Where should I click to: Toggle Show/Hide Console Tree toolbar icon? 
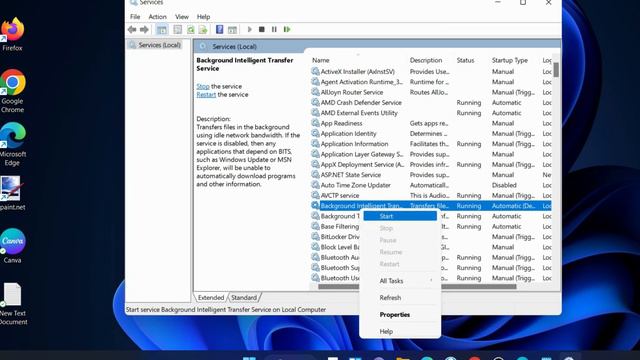pos(162,29)
